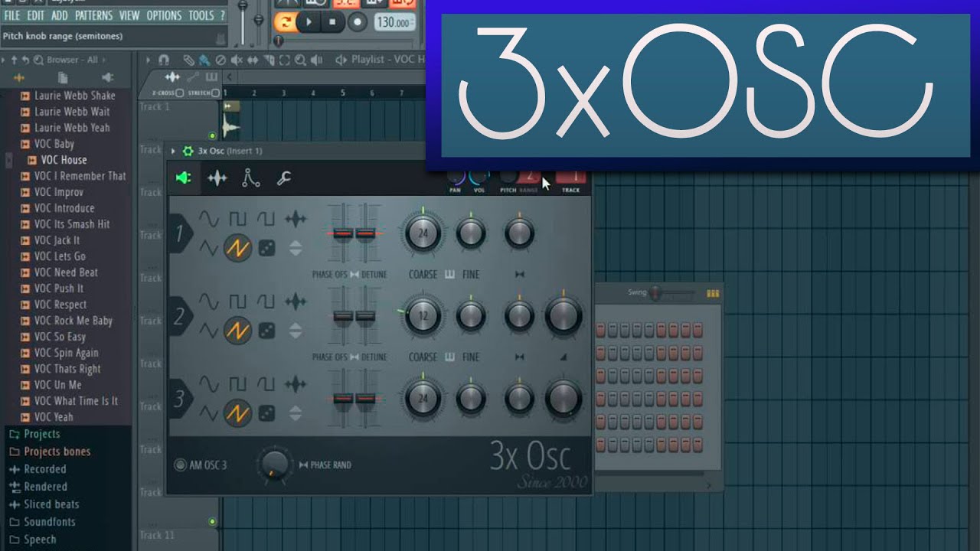
Task: Open the PATTERNS menu
Action: pos(93,15)
